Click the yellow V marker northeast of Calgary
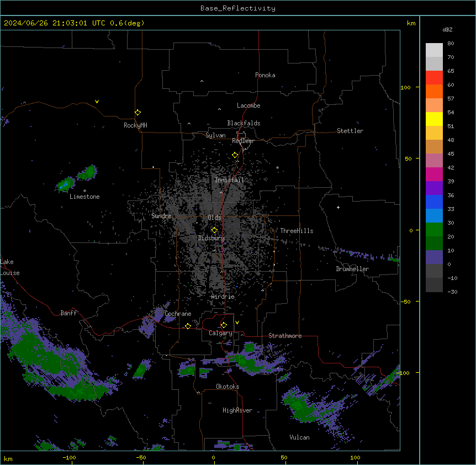Viewport: 476px width, 465px height. click(237, 323)
